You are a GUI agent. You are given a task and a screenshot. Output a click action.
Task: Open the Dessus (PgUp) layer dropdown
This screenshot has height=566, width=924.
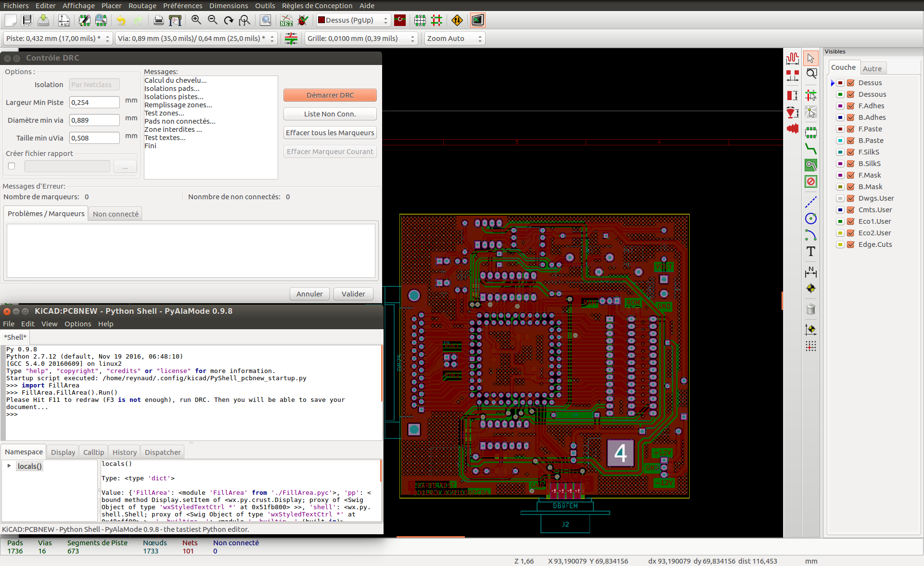tap(353, 20)
